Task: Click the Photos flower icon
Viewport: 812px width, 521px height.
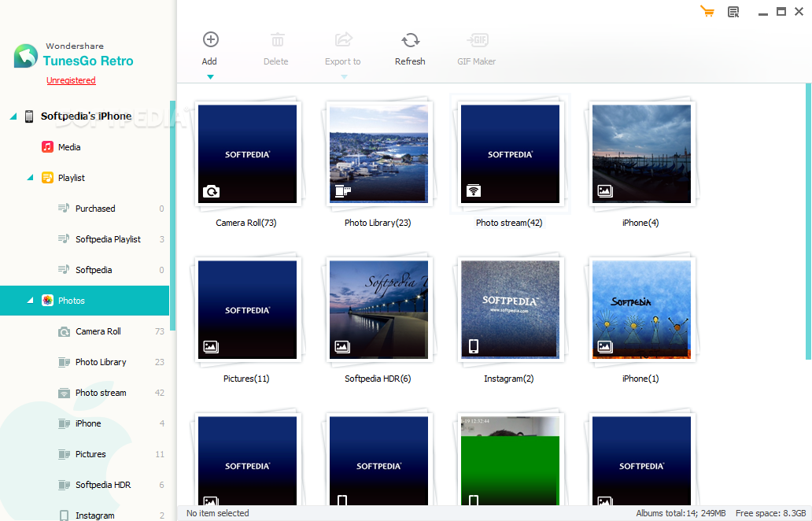Action: (47, 301)
